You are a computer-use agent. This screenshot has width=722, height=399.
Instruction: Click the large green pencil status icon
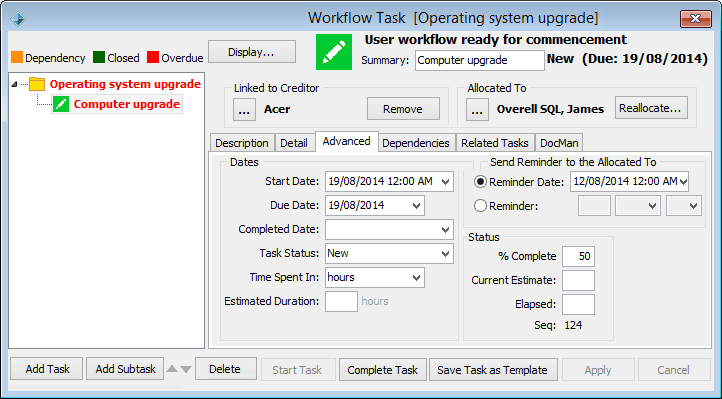[334, 52]
